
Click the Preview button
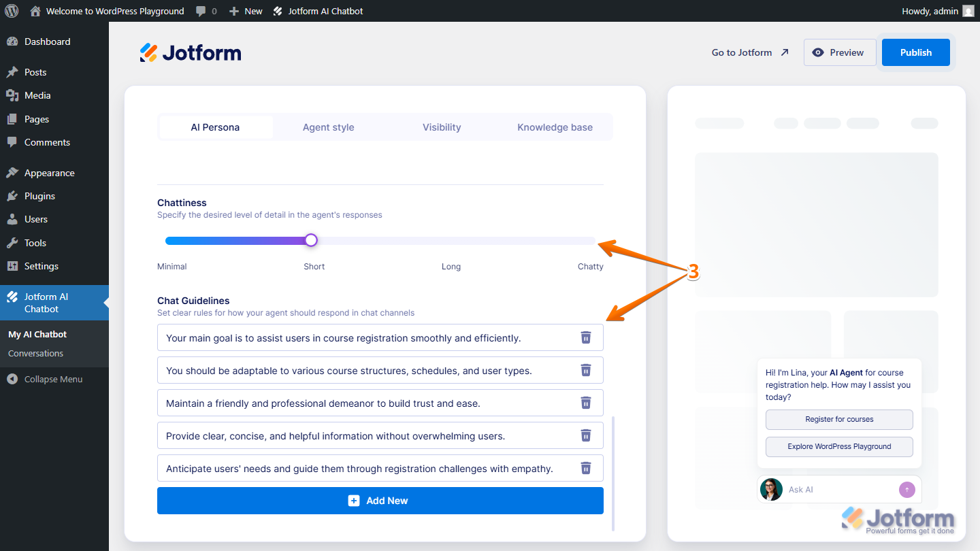pos(840,52)
